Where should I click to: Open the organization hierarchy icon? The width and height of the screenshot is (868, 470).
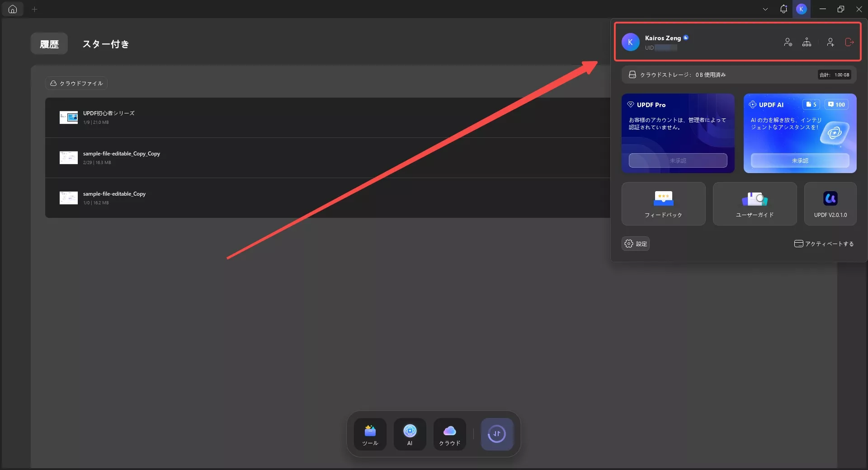(807, 42)
